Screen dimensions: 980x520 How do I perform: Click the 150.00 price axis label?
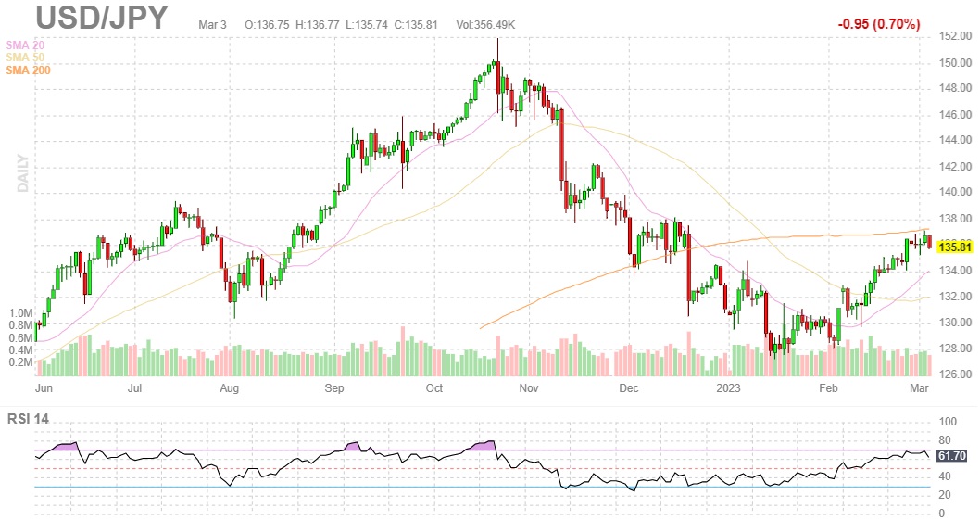[956, 63]
